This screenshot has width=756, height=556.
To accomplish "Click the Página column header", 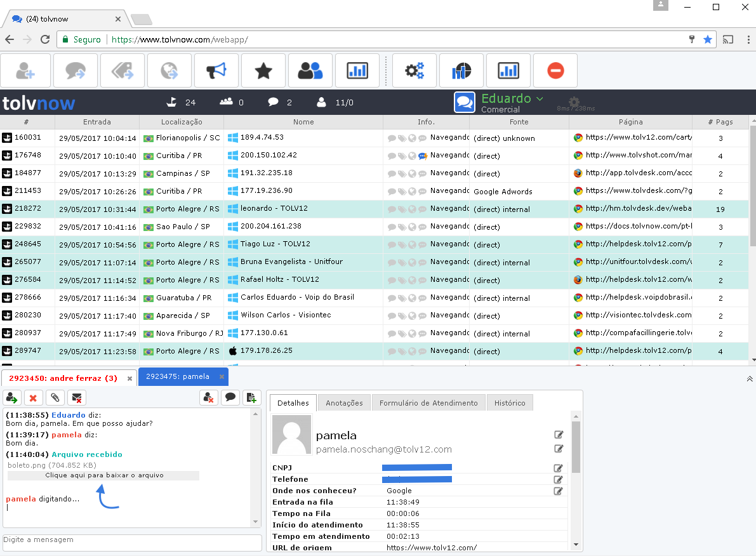I will point(631,122).
